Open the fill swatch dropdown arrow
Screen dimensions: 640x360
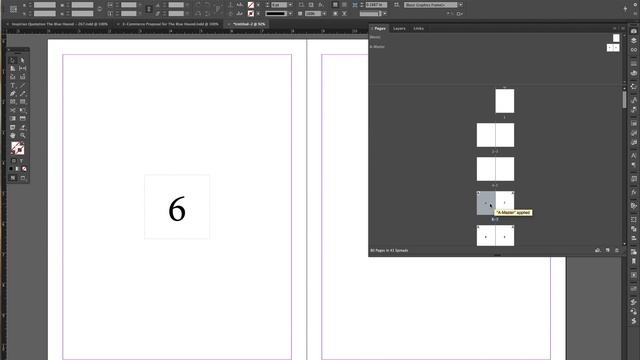tap(258, 5)
